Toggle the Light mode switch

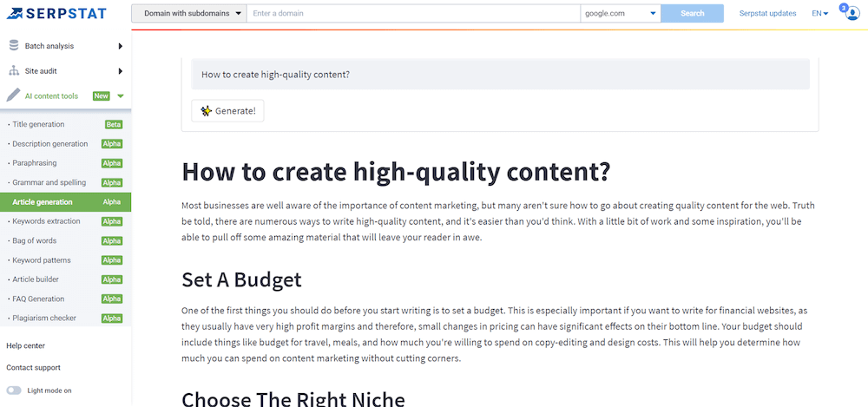(14, 391)
